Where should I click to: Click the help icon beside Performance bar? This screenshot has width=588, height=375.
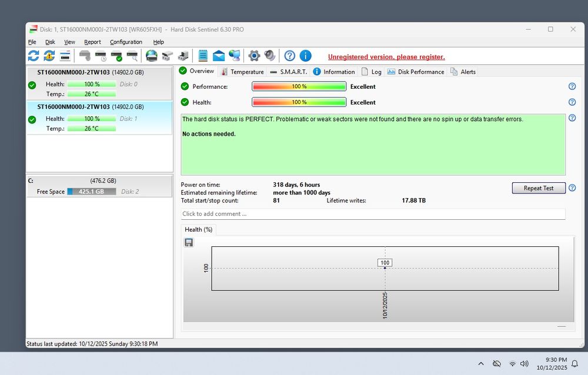(572, 86)
